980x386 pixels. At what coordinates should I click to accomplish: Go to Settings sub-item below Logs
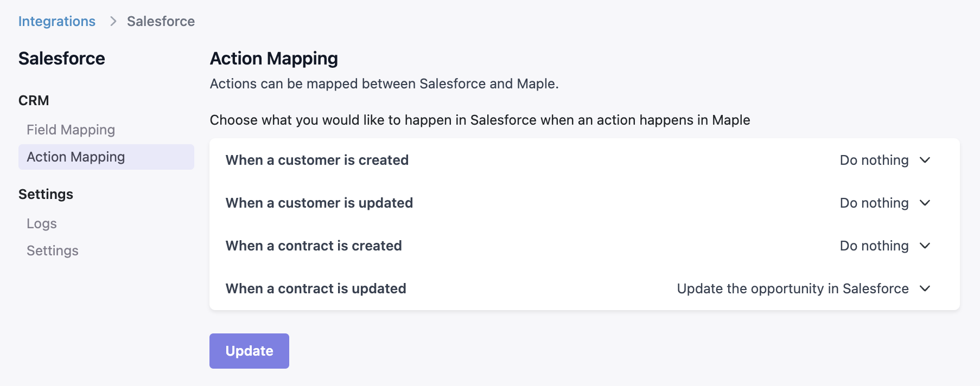[x=53, y=250]
